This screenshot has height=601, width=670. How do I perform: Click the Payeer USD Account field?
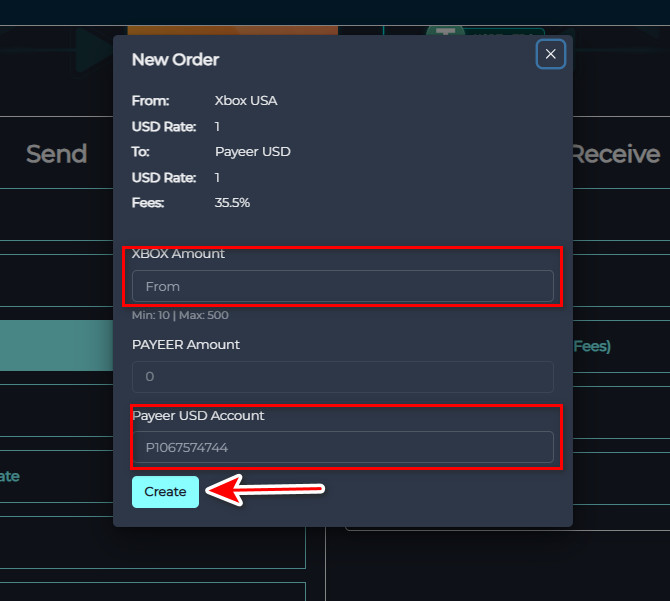pyautogui.click(x=343, y=447)
